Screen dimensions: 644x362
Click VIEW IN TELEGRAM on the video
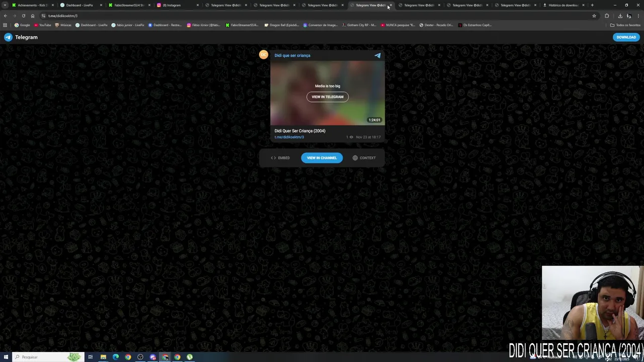point(328,97)
